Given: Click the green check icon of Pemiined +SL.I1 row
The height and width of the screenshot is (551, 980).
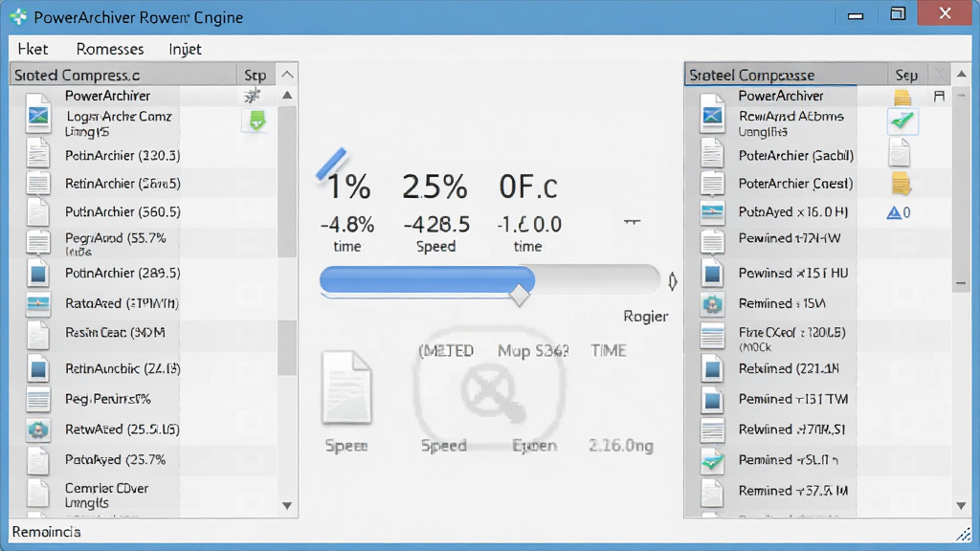Looking at the screenshot, I should click(x=712, y=461).
